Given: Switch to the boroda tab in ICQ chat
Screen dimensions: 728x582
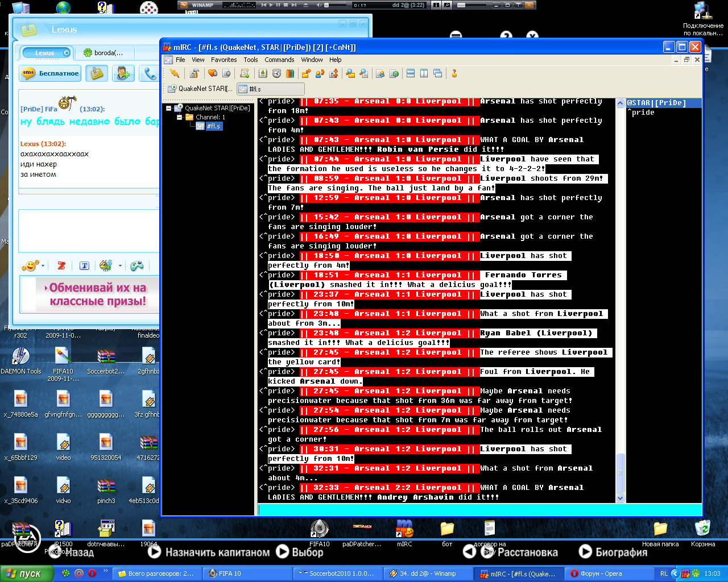Looking at the screenshot, I should click(104, 53).
